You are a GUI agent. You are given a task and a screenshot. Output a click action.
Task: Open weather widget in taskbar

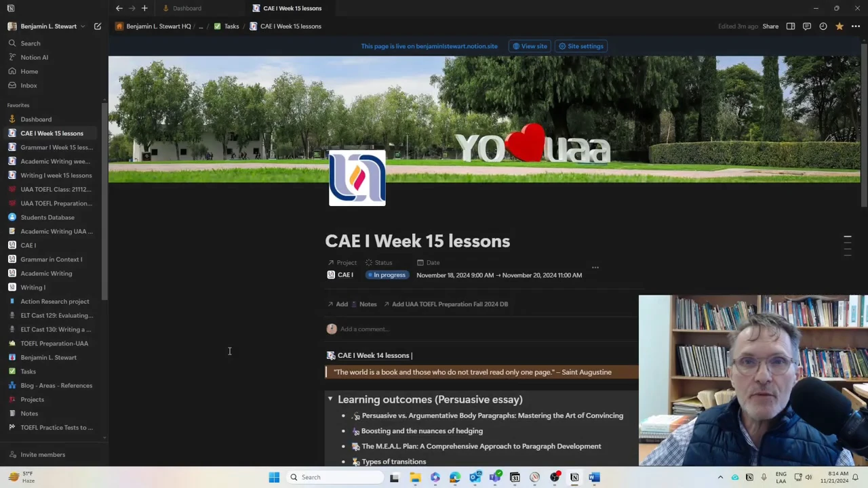(22, 477)
